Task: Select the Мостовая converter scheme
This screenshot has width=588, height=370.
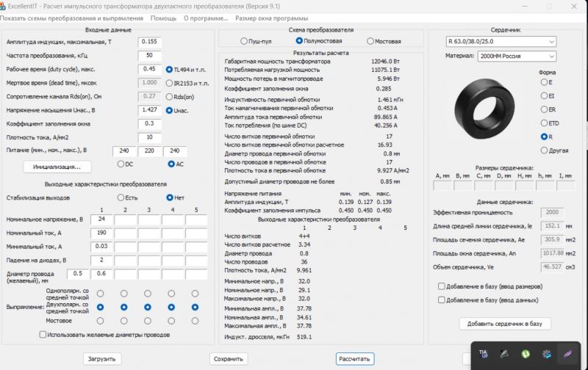Action: (370, 41)
